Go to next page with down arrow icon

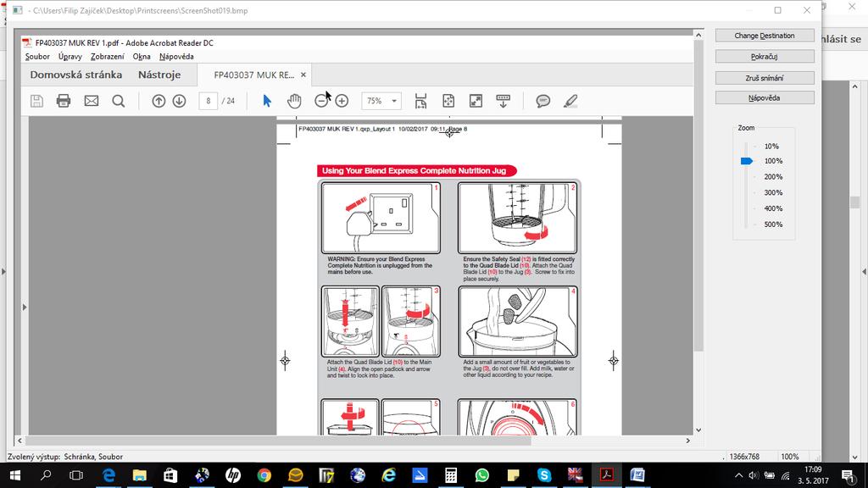pos(179,101)
